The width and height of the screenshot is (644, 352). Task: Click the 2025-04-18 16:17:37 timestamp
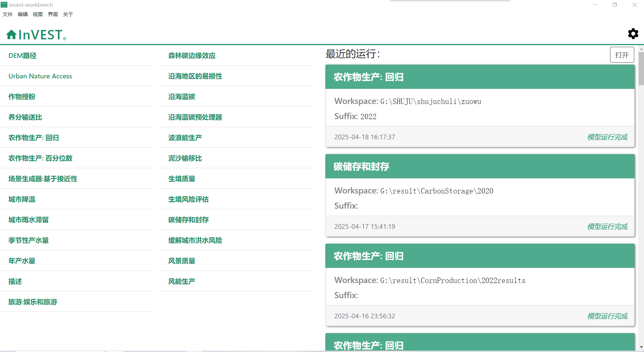[x=365, y=137]
